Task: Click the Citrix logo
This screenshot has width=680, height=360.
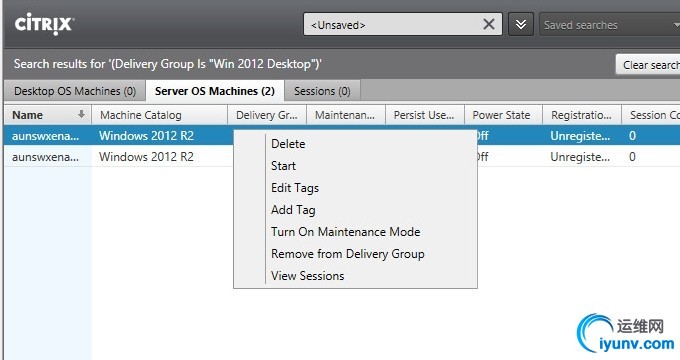Action: (x=44, y=23)
